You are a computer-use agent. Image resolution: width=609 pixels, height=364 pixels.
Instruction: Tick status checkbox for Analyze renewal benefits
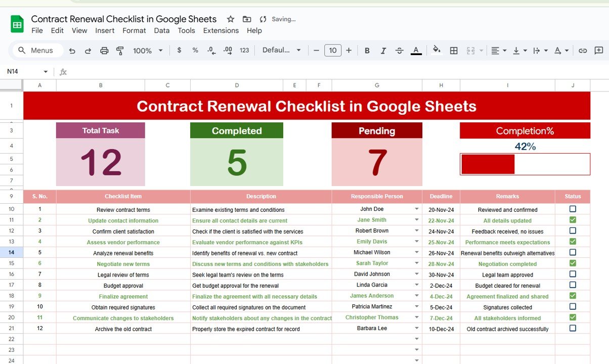pyautogui.click(x=573, y=252)
